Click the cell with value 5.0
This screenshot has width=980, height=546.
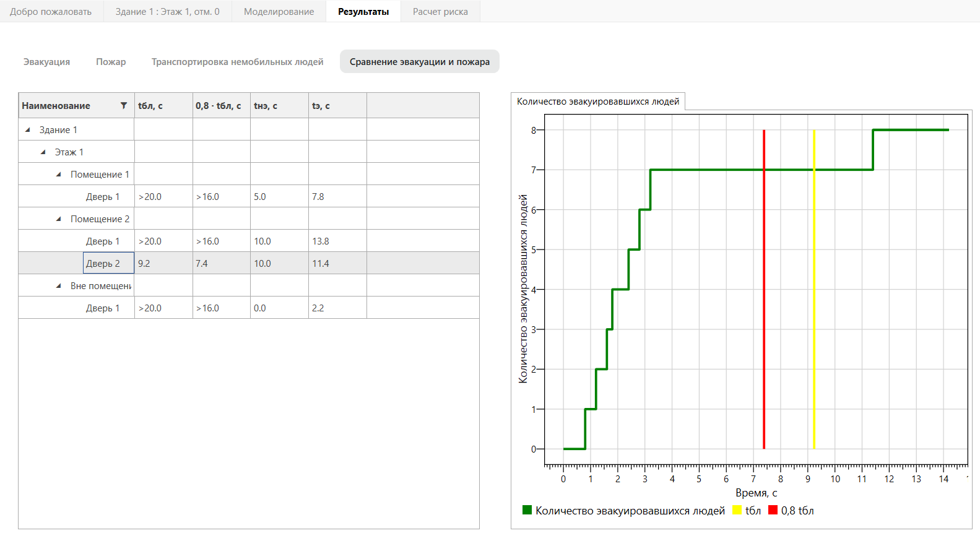(279, 197)
